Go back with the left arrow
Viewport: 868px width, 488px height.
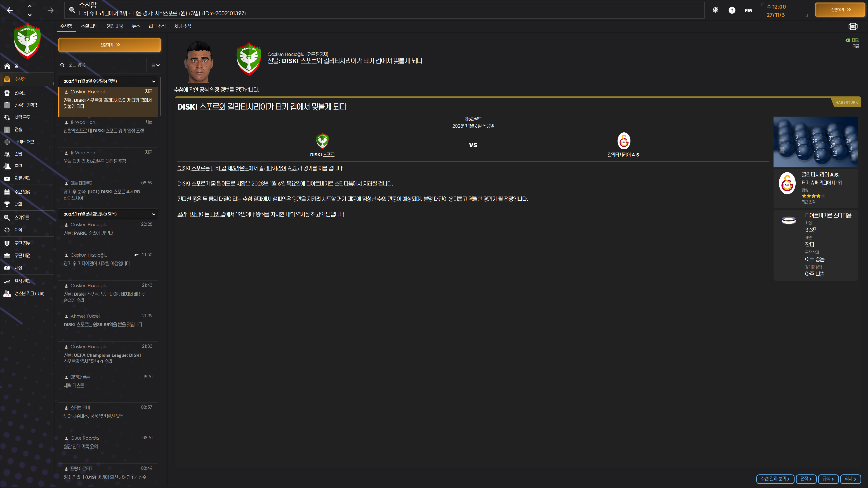click(x=10, y=10)
